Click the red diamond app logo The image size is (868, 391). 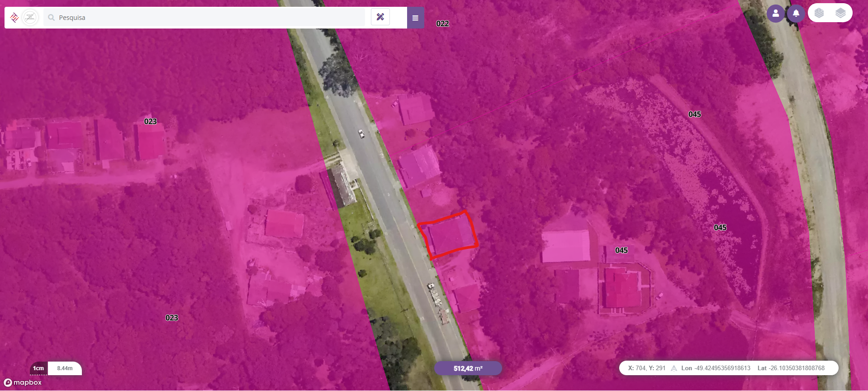click(x=14, y=18)
